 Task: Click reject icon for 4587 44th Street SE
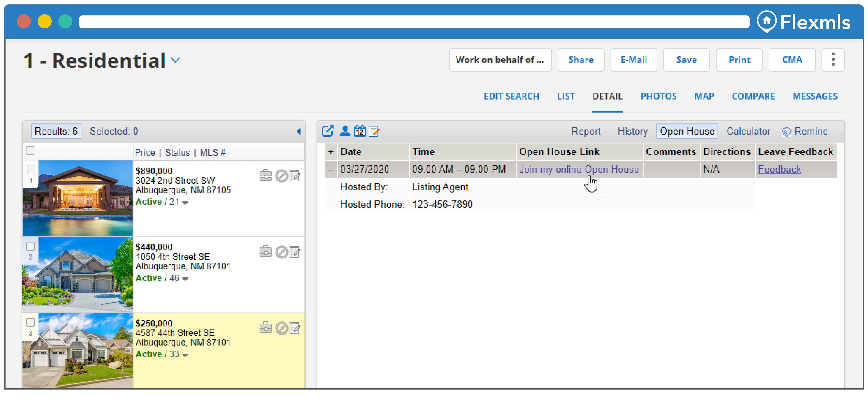(x=281, y=328)
